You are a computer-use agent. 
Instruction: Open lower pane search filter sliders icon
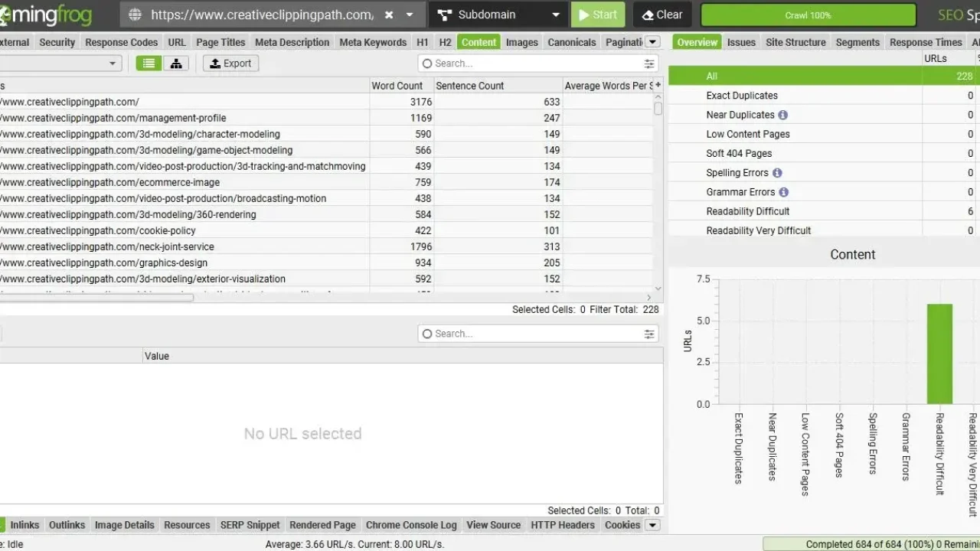pos(648,334)
